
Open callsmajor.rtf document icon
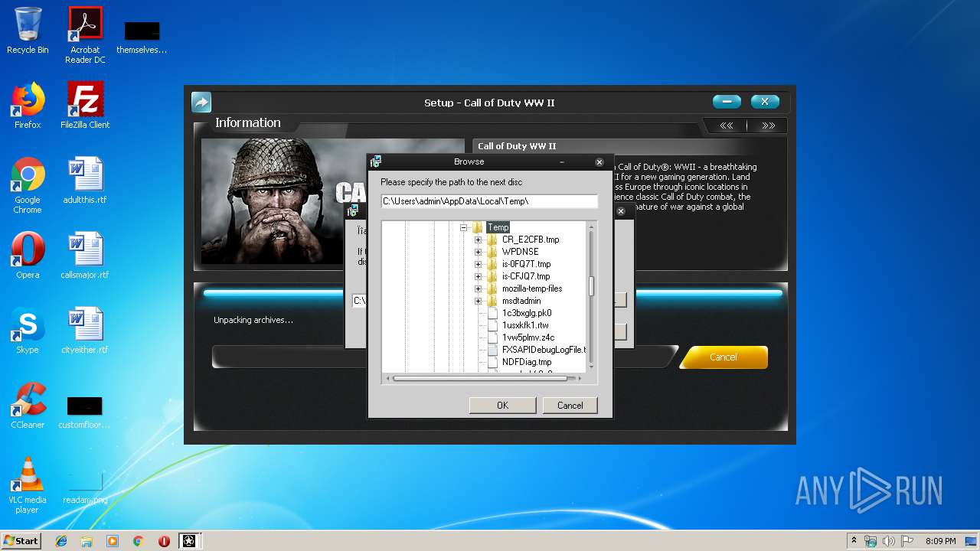[85, 256]
